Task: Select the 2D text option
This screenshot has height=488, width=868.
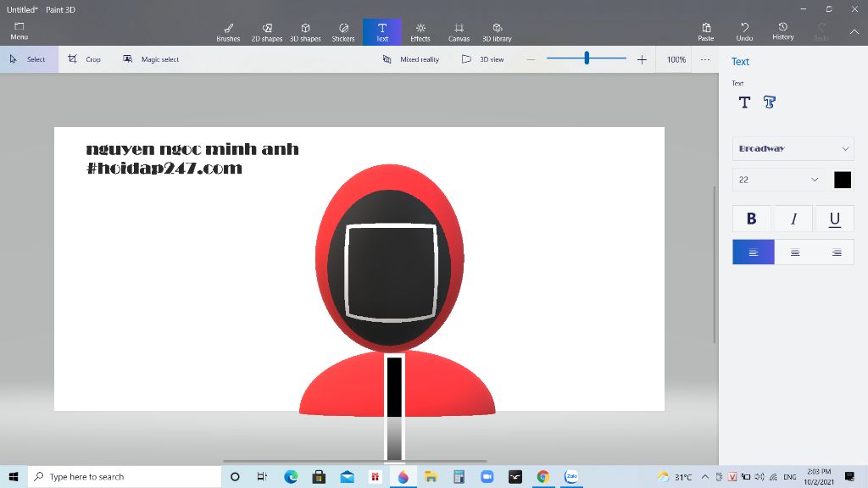Action: click(744, 102)
